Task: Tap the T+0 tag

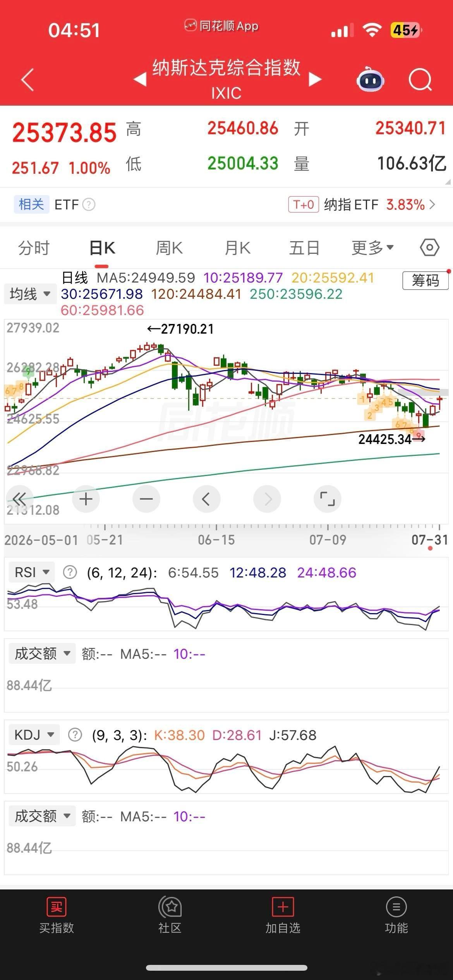Action: (304, 204)
